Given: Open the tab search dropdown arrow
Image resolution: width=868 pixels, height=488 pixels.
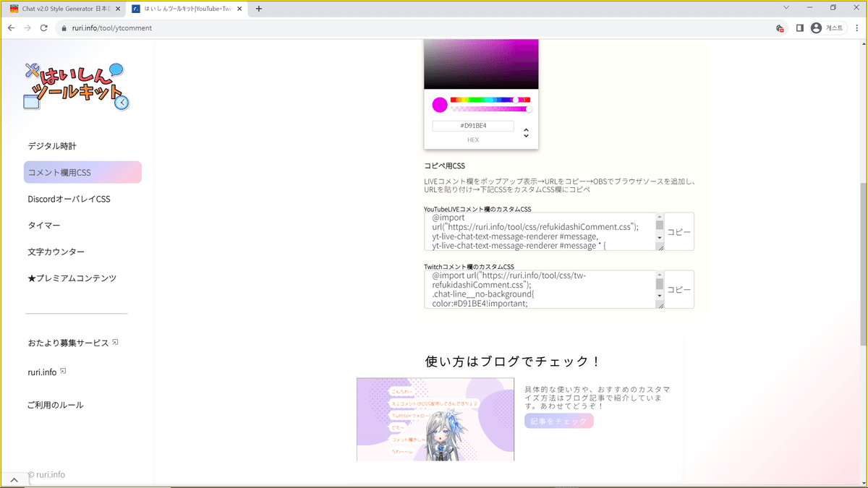Looking at the screenshot, I should click(x=788, y=8).
